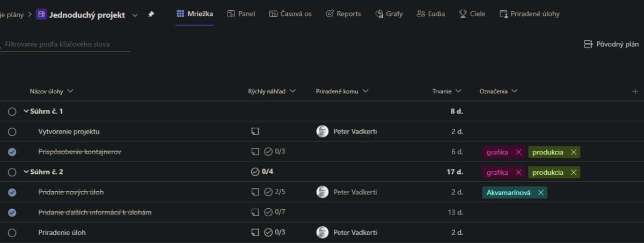
Task: Open Peter Vadkerti avatar in Priradenie úloh row
Action: click(323, 232)
